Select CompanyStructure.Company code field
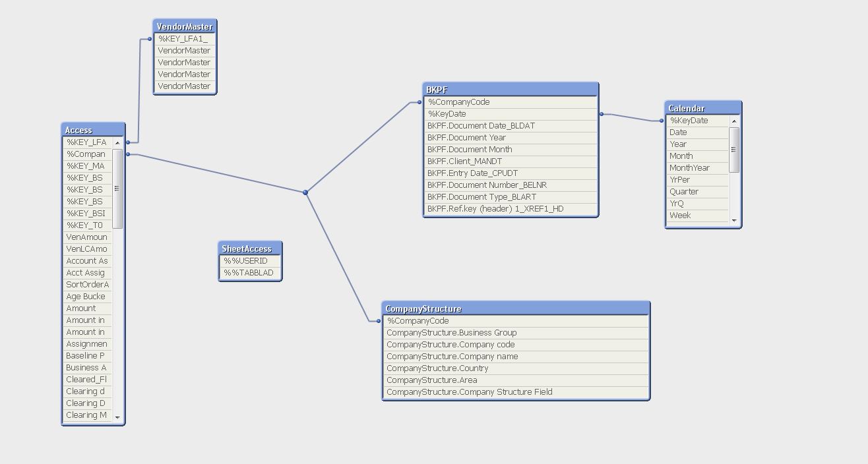 (x=516, y=345)
